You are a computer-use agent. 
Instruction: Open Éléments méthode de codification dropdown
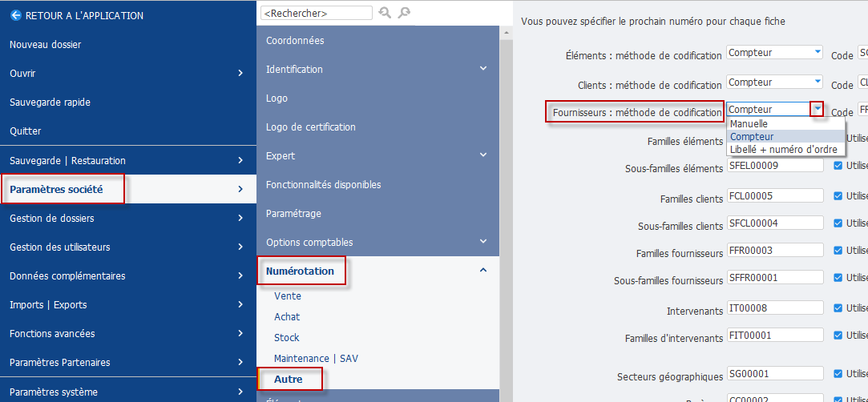click(x=774, y=53)
